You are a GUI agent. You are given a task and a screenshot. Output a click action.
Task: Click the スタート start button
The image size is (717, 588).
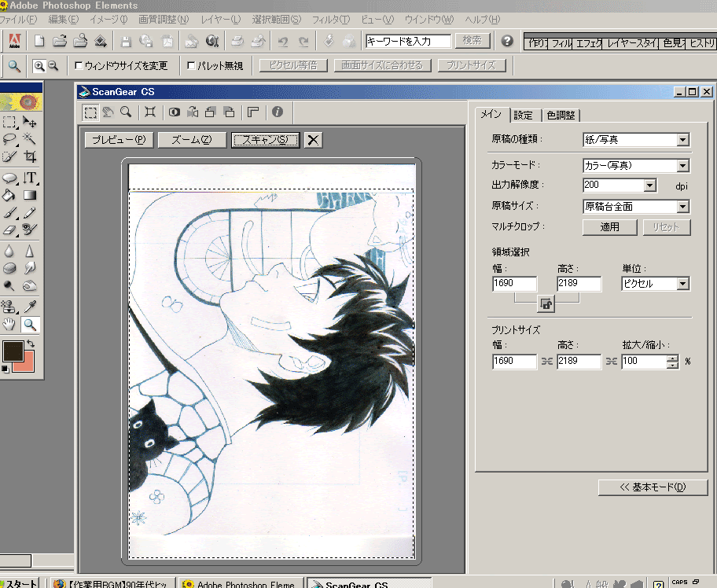tap(20, 583)
